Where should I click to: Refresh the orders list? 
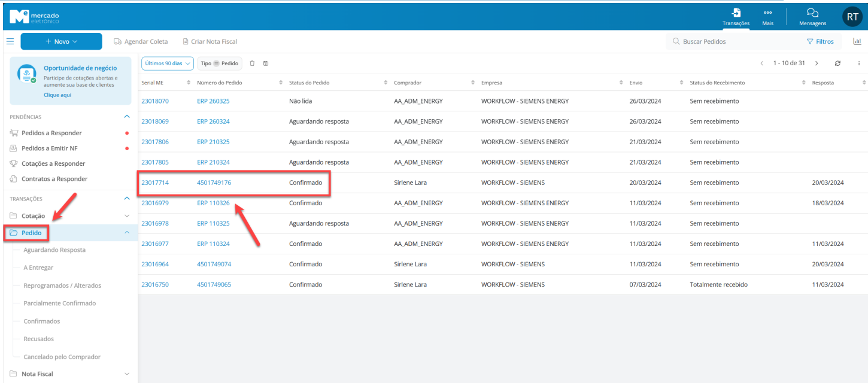coord(837,63)
